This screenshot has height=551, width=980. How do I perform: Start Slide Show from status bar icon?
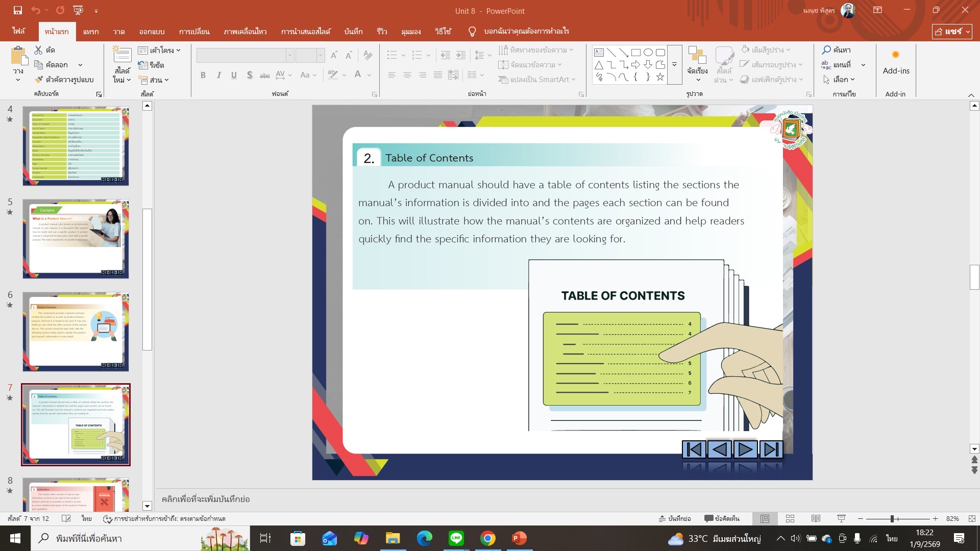841,518
